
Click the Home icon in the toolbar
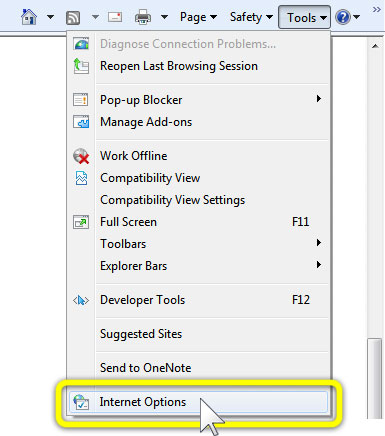(x=29, y=17)
